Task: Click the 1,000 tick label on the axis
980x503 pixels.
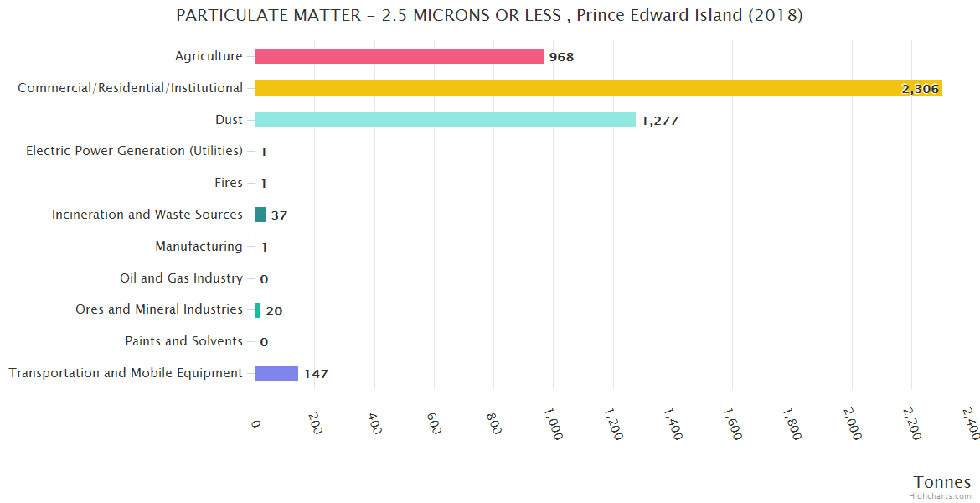Action: click(552, 423)
